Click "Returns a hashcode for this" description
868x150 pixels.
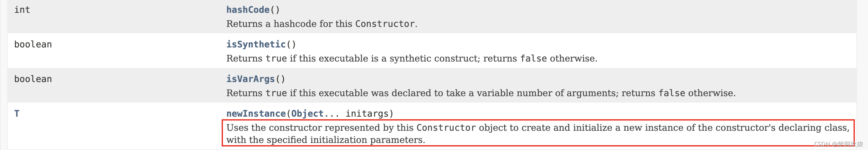(290, 24)
